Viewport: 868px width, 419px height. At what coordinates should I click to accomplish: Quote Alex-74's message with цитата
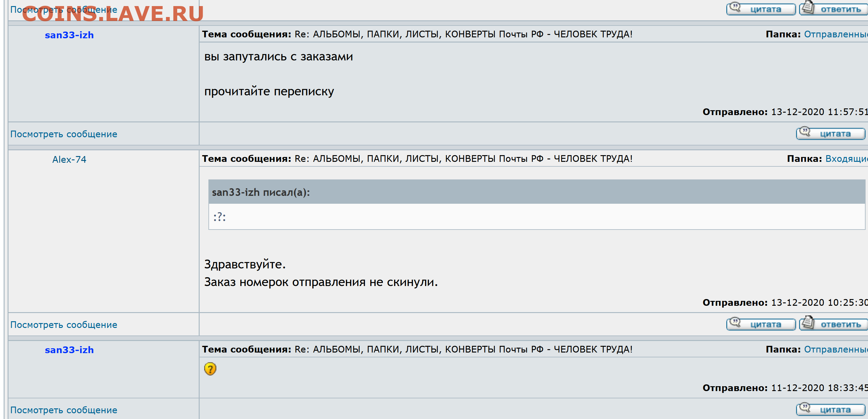(761, 324)
